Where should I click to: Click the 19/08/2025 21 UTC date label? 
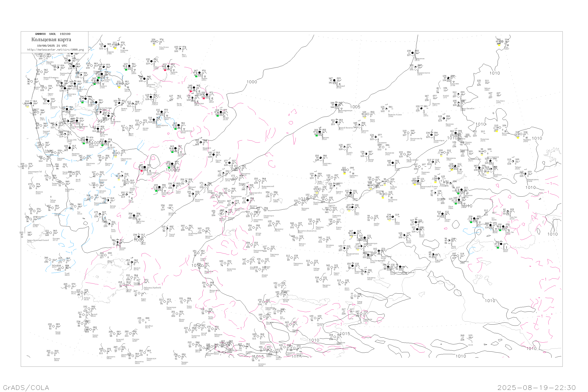(x=52, y=46)
